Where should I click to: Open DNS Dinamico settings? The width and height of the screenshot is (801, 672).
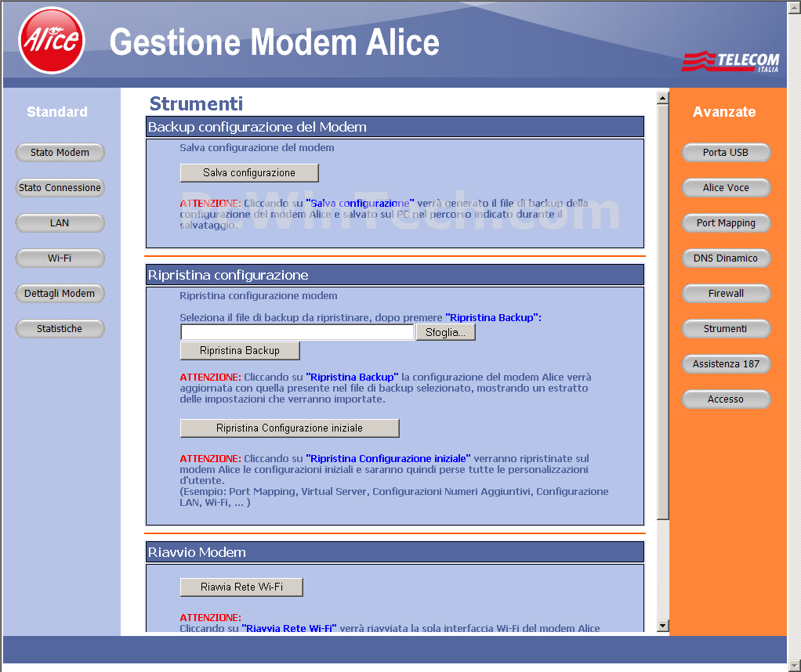click(726, 258)
